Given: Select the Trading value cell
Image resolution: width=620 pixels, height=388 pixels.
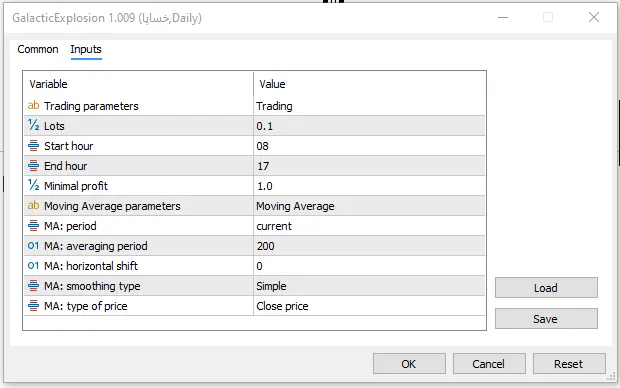Looking at the screenshot, I should coord(369,106).
